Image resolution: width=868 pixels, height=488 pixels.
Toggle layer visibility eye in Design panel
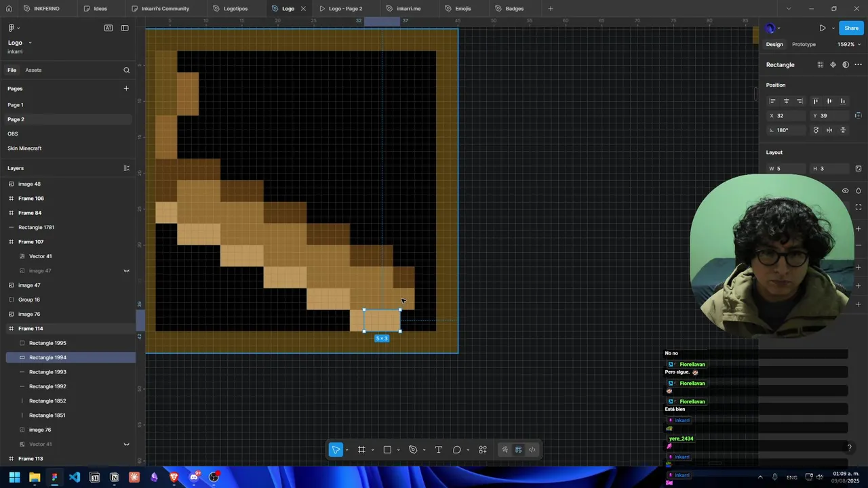pos(845,191)
